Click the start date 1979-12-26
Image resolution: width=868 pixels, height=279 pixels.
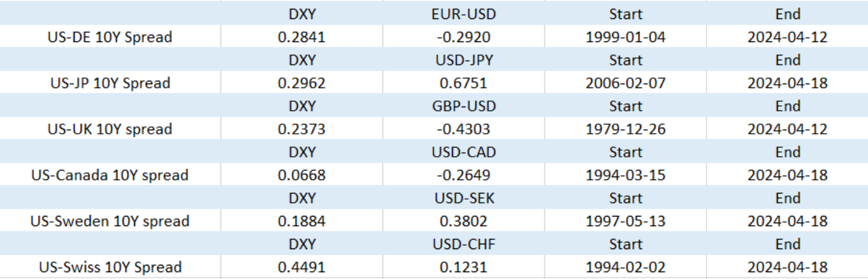tap(625, 130)
